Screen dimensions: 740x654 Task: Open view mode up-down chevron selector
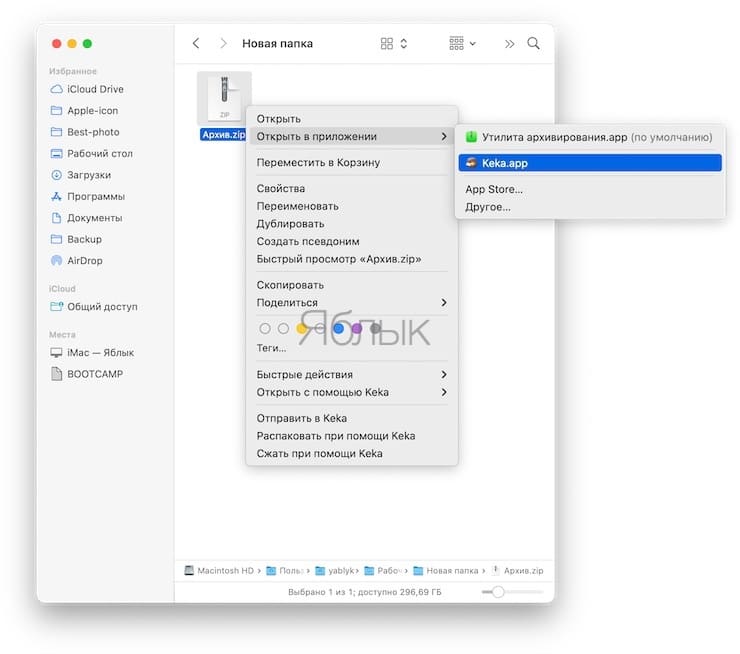[404, 43]
